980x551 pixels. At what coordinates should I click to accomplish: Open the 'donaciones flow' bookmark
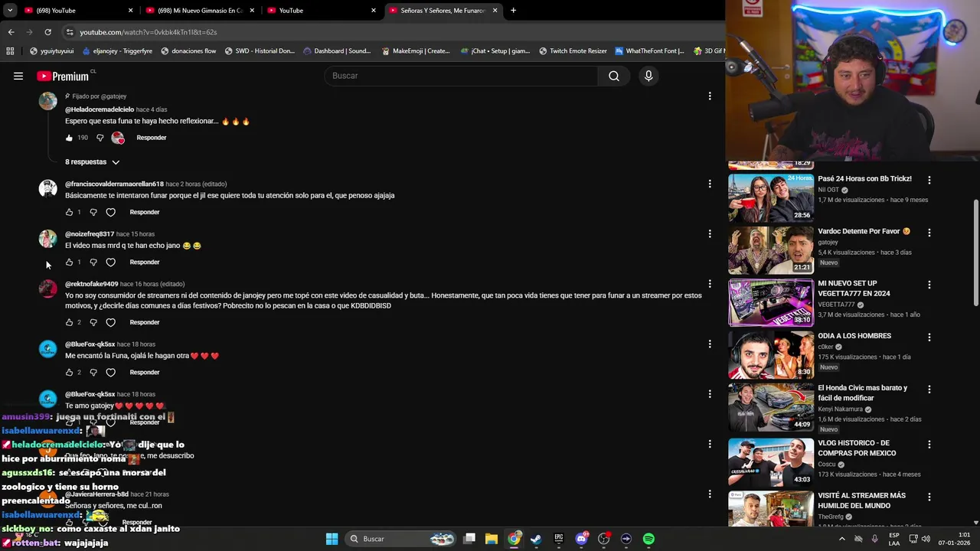pos(188,51)
